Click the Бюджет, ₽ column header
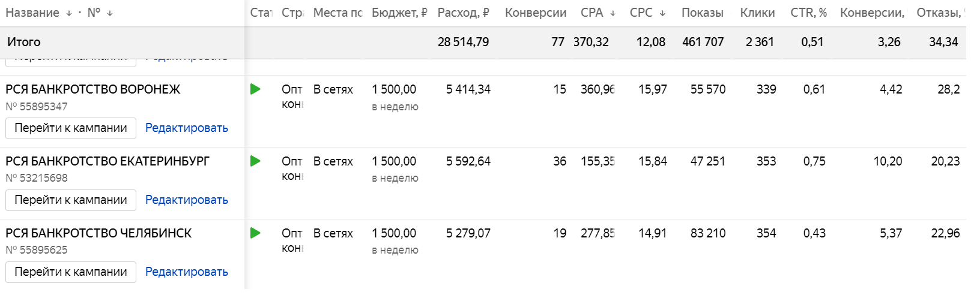This screenshot has width=980, height=295. (x=399, y=13)
